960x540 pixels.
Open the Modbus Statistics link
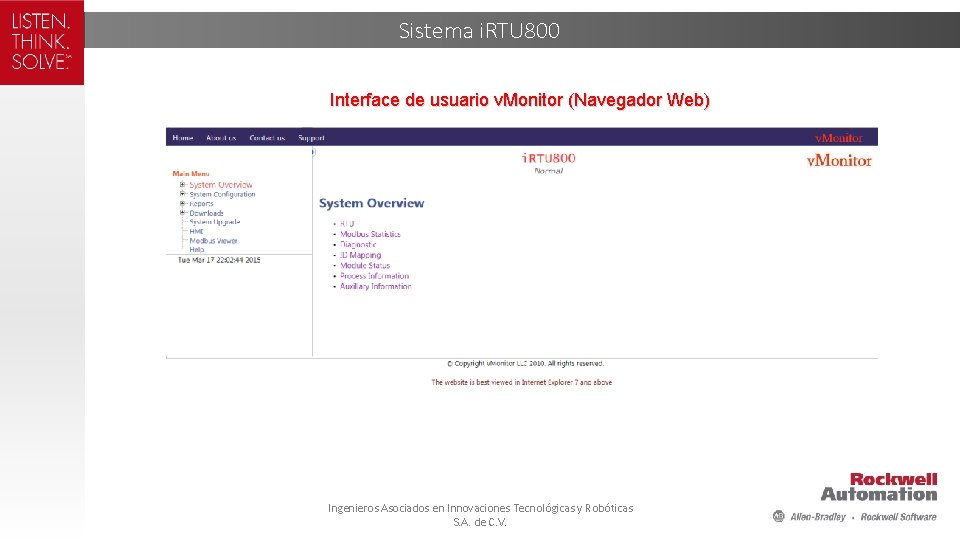[x=370, y=234]
